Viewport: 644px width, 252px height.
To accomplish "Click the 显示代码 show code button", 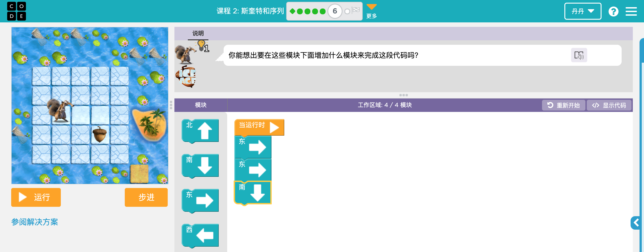I will tap(609, 105).
